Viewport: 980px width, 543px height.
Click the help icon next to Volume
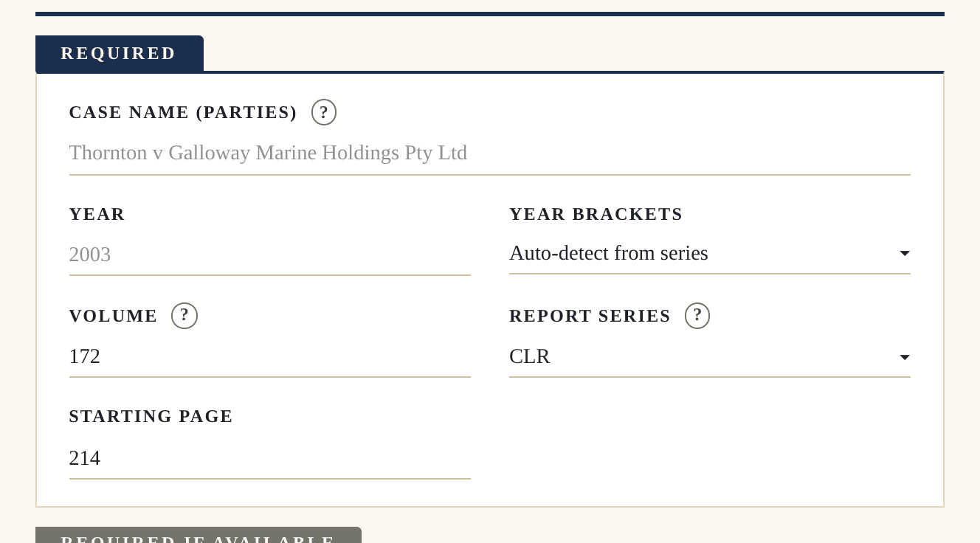(184, 316)
